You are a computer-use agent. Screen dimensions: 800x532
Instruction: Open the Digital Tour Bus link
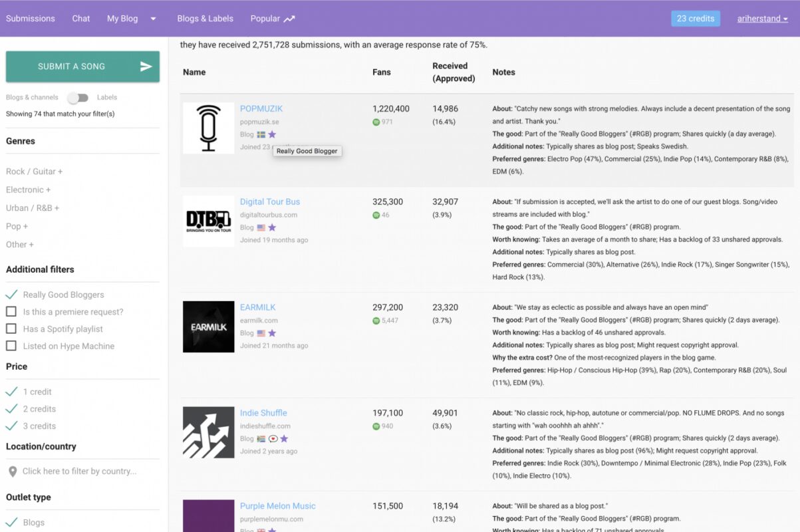[x=270, y=202]
